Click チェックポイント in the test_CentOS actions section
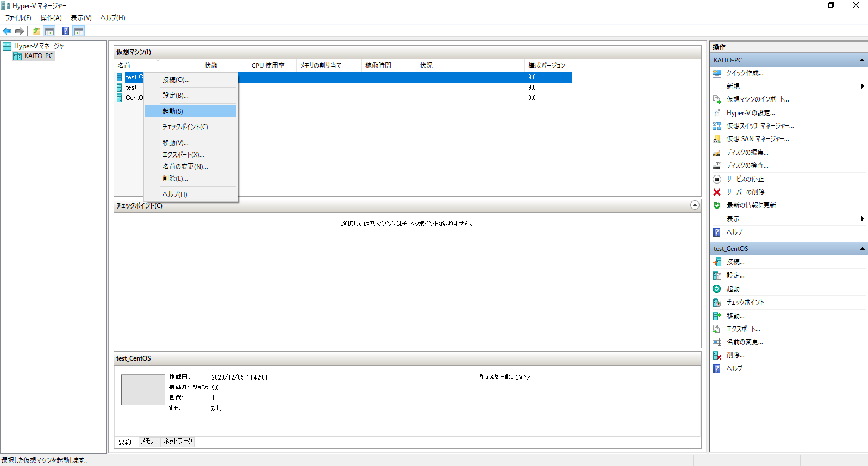This screenshot has height=466, width=868. [x=745, y=303]
